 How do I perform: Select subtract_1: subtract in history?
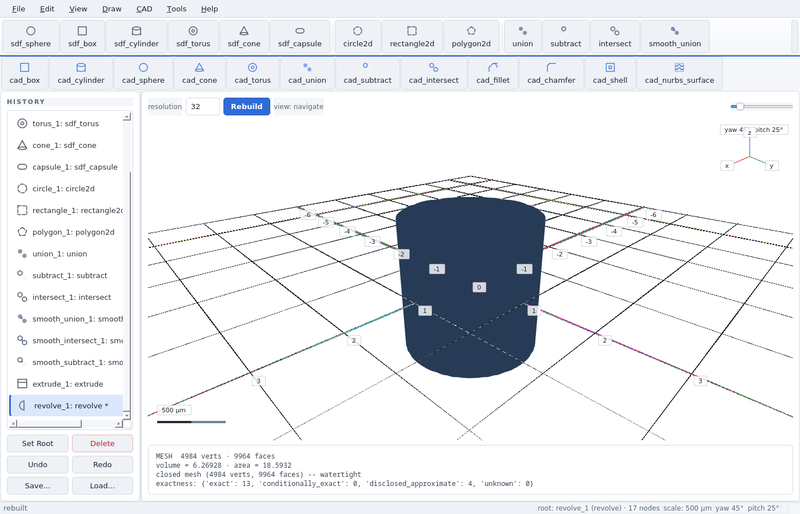coord(66,276)
